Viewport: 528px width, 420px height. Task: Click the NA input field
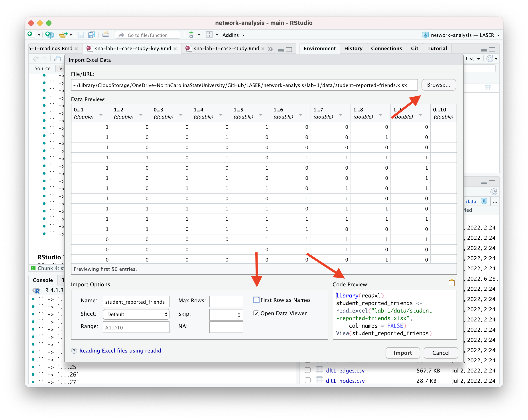(x=226, y=327)
